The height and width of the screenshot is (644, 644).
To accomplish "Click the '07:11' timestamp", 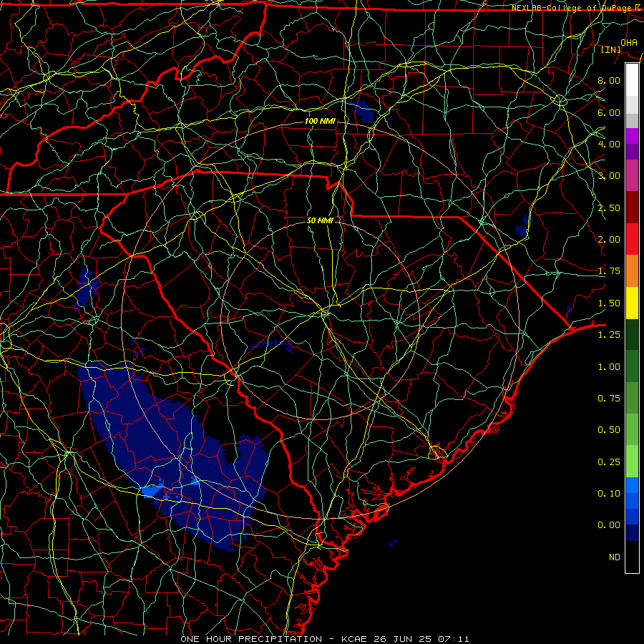I will (x=454, y=639).
